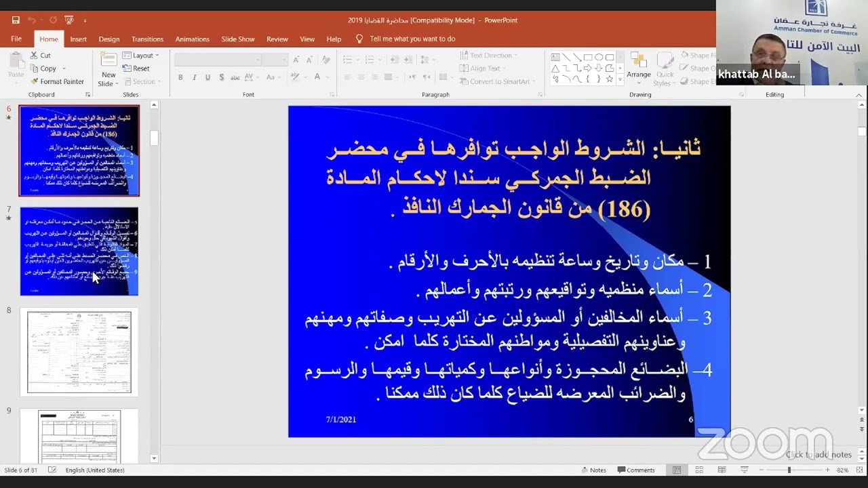Open the Animations tab

(192, 39)
